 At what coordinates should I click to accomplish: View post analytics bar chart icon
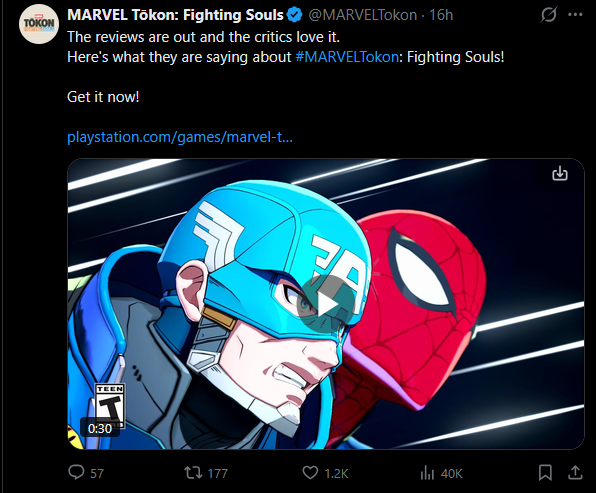(x=427, y=473)
